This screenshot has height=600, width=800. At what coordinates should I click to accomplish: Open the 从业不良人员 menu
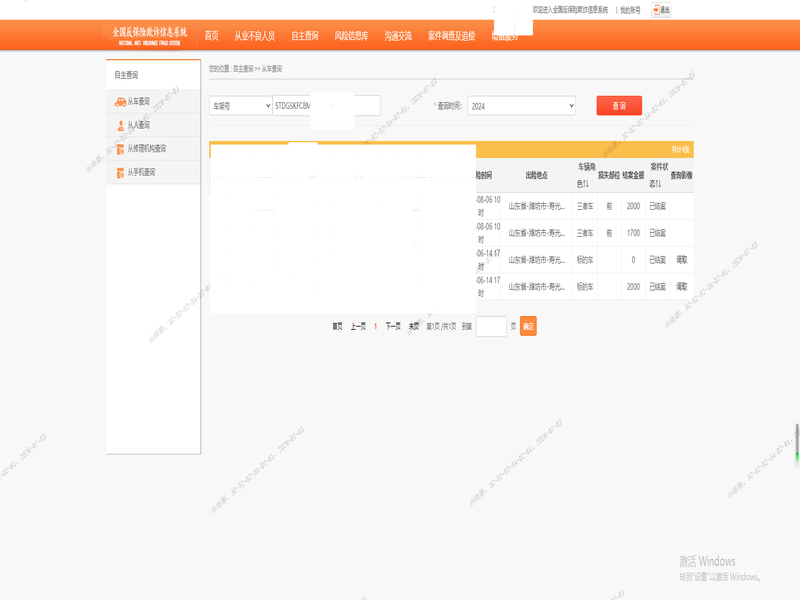pos(255,36)
